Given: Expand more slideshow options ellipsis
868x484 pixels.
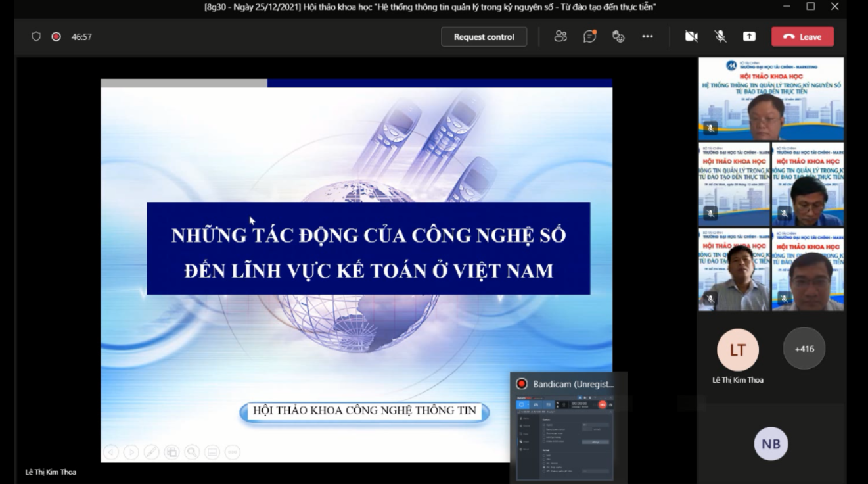Looking at the screenshot, I should (232, 452).
